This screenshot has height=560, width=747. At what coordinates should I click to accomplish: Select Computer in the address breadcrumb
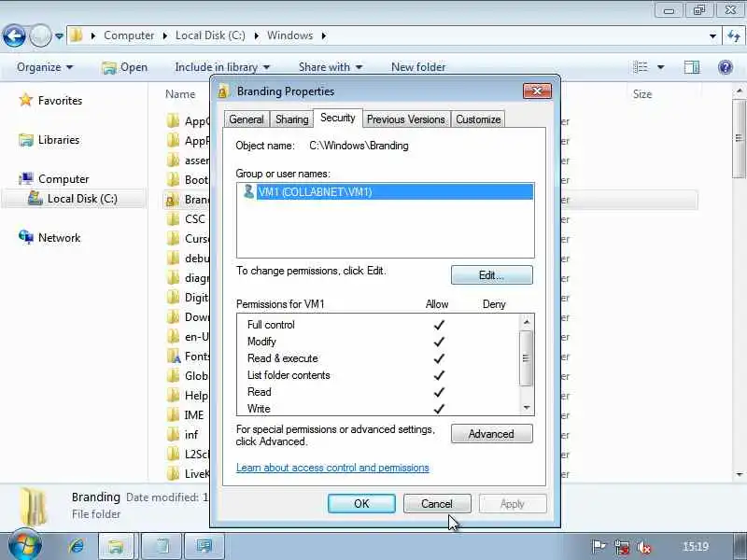coord(129,35)
